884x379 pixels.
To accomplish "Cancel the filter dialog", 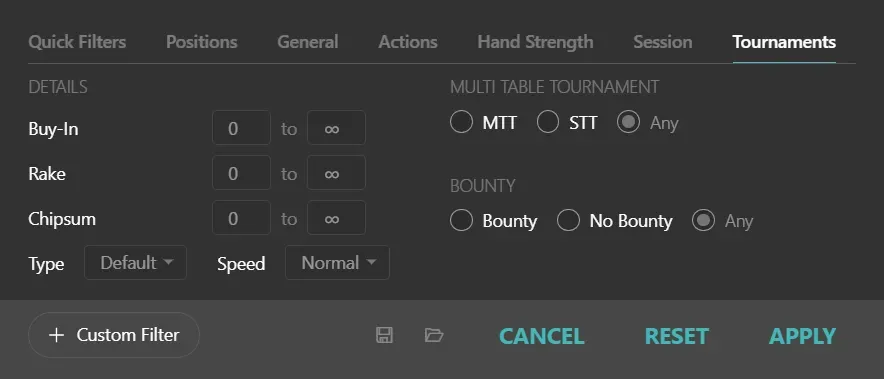I will tap(542, 336).
